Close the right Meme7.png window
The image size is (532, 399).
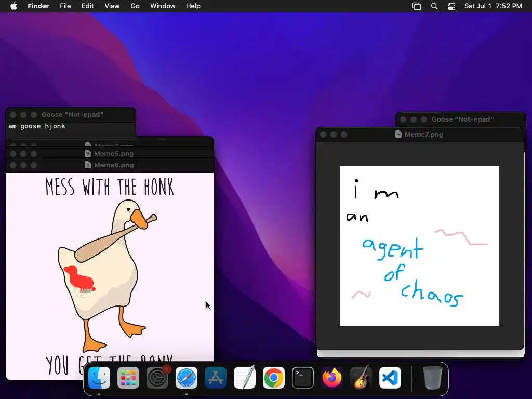tap(323, 135)
